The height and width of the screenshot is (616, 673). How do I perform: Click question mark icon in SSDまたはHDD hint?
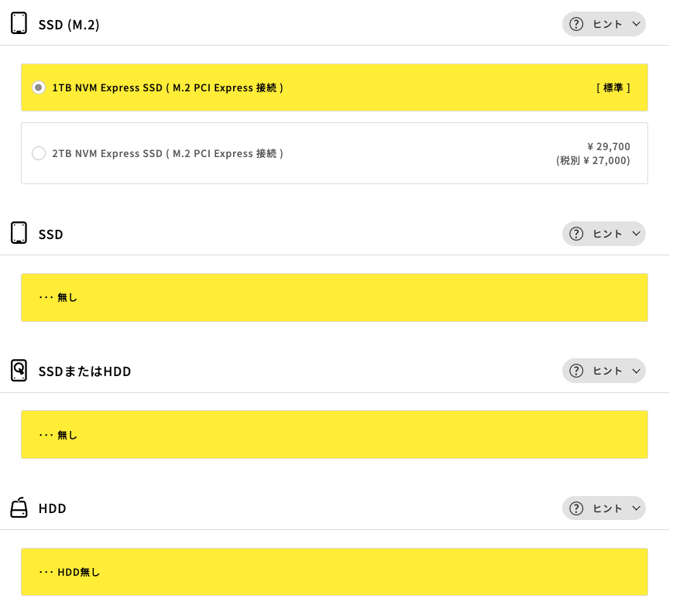(576, 371)
